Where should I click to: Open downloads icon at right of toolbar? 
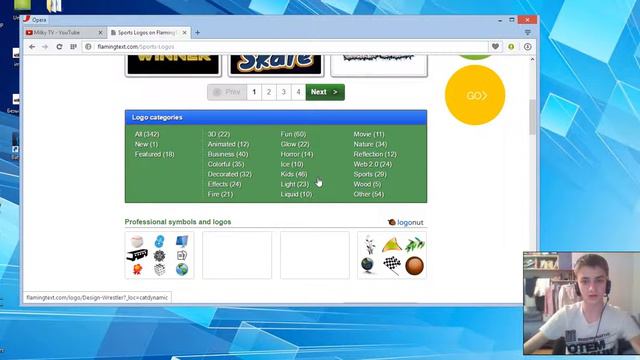(x=527, y=47)
